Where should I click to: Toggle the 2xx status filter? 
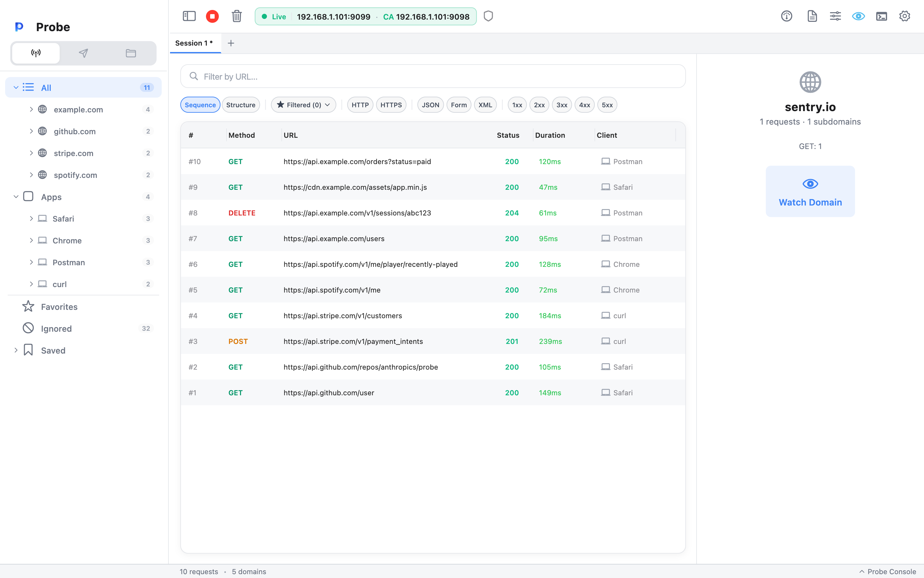pos(539,105)
